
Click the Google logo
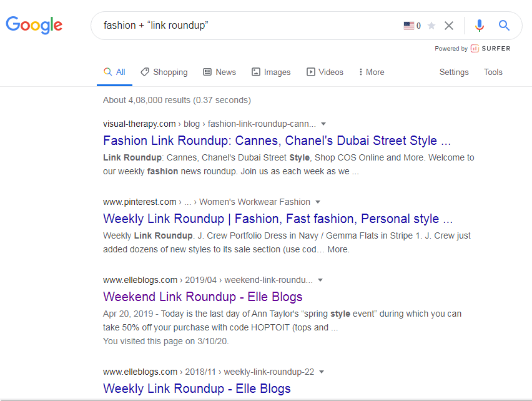point(34,25)
